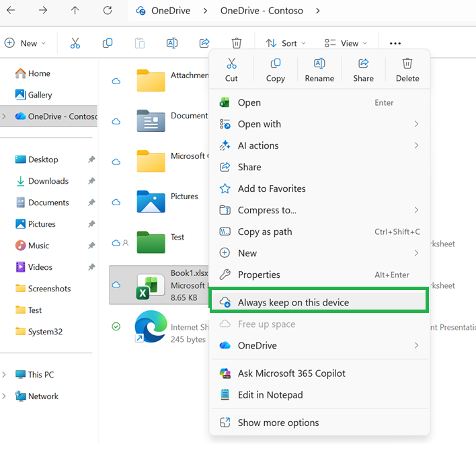
Task: Choose Ask Microsoft 365 Copilot
Action: click(x=319, y=373)
